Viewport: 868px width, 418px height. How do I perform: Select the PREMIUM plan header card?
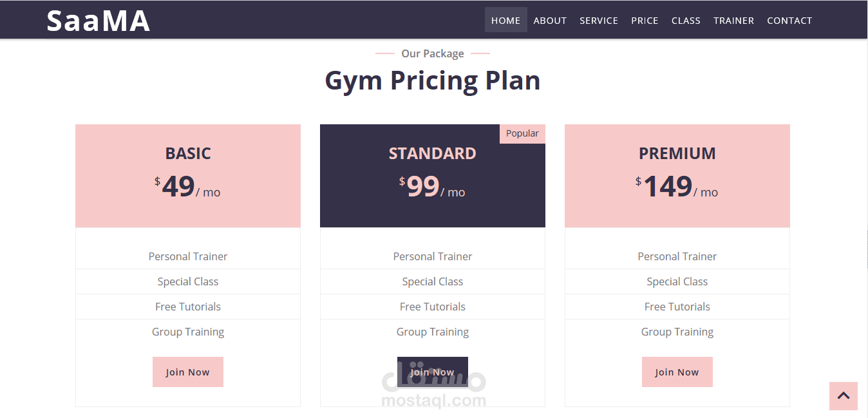click(x=677, y=175)
